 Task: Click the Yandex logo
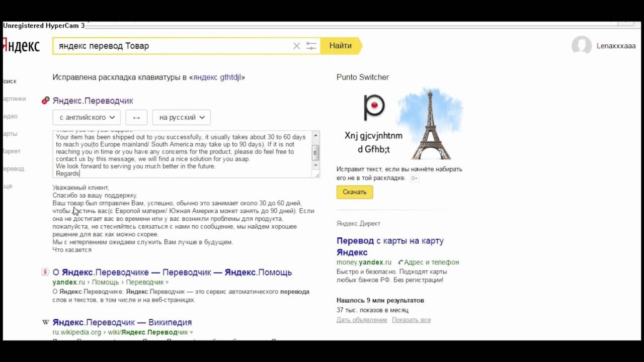(x=21, y=46)
